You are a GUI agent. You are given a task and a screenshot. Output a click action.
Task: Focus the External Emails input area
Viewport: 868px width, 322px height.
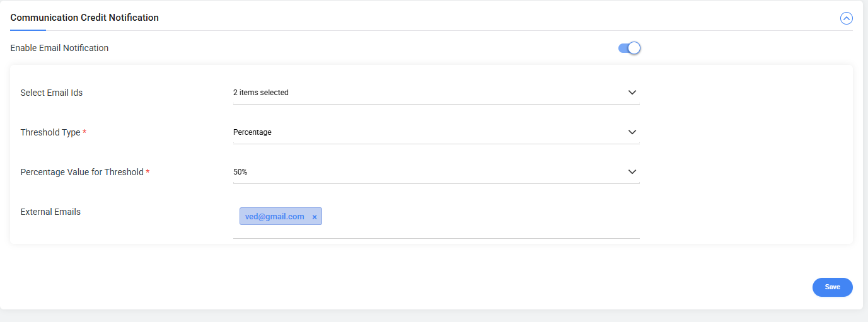[x=479, y=217]
